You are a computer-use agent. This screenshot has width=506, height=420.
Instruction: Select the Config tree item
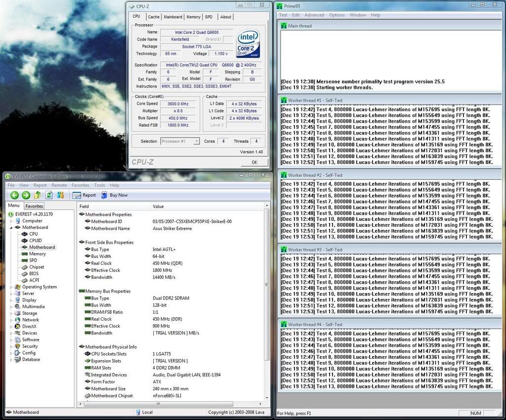[25, 353]
